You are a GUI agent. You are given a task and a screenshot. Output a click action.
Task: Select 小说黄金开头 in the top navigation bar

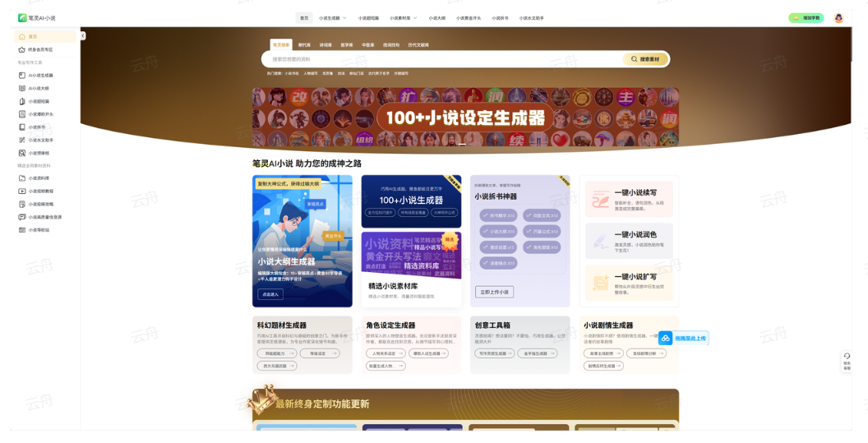pos(469,18)
